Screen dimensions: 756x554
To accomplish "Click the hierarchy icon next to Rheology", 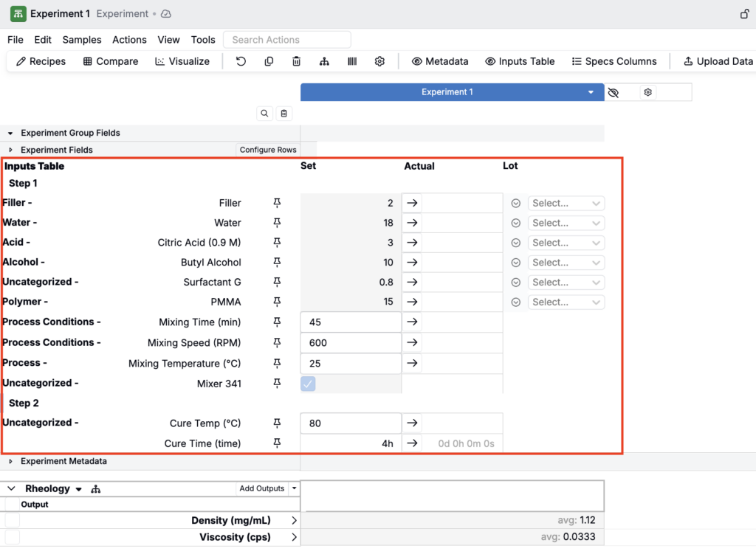I will 95,489.
